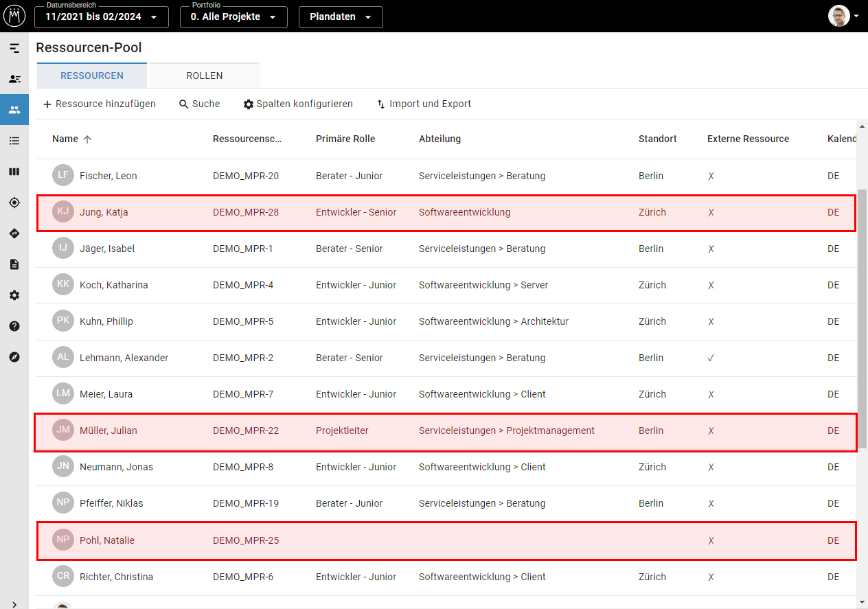Toggle external resource checkmark for Lehmann, Alexander
Image resolution: width=868 pixels, height=609 pixels.
[x=711, y=358]
